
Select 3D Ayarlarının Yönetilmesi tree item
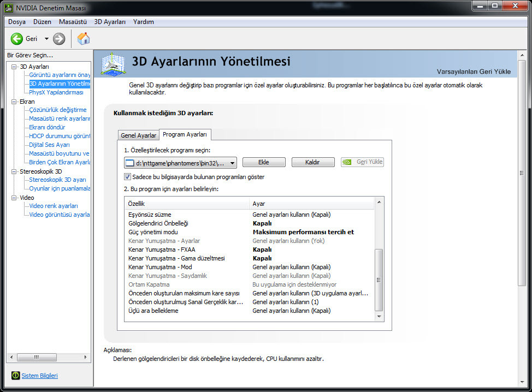(x=60, y=84)
